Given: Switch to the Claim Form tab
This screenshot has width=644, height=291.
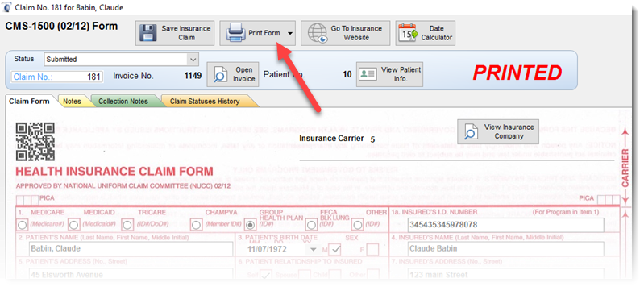Looking at the screenshot, I should pyautogui.click(x=29, y=101).
